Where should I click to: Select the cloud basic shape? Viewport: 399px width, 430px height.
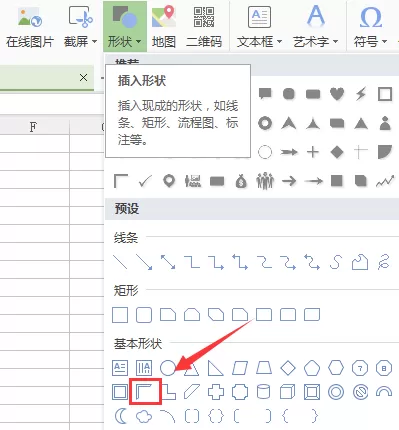(x=144, y=416)
